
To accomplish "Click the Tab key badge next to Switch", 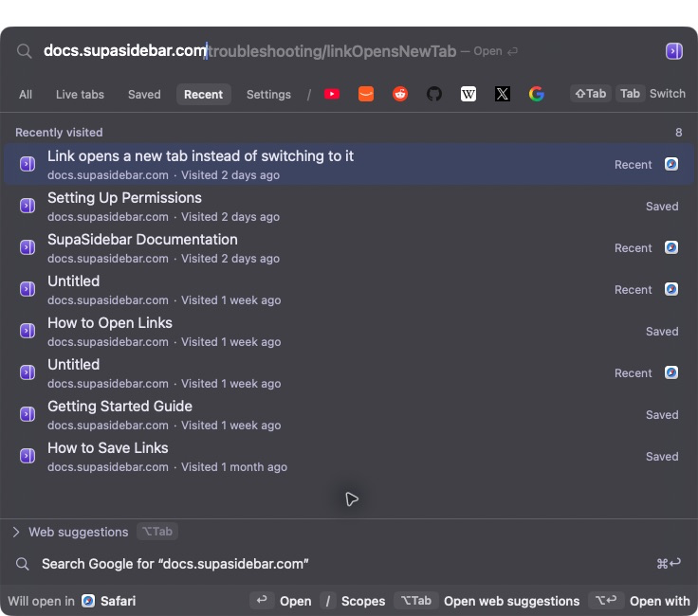I will [x=630, y=94].
